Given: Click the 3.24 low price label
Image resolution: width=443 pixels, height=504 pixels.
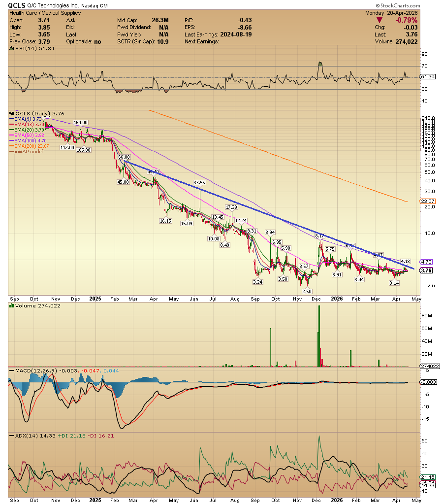Looking at the screenshot, I should click(257, 282).
